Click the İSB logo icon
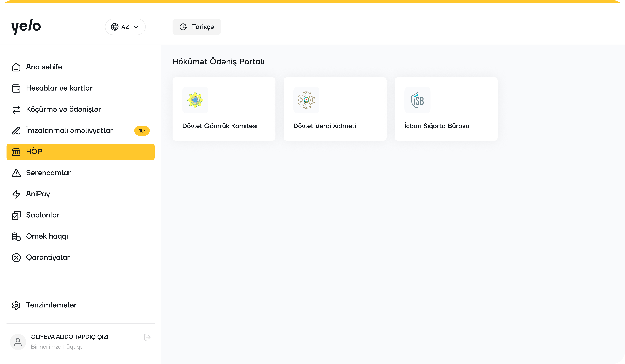625x364 pixels. pyautogui.click(x=417, y=100)
